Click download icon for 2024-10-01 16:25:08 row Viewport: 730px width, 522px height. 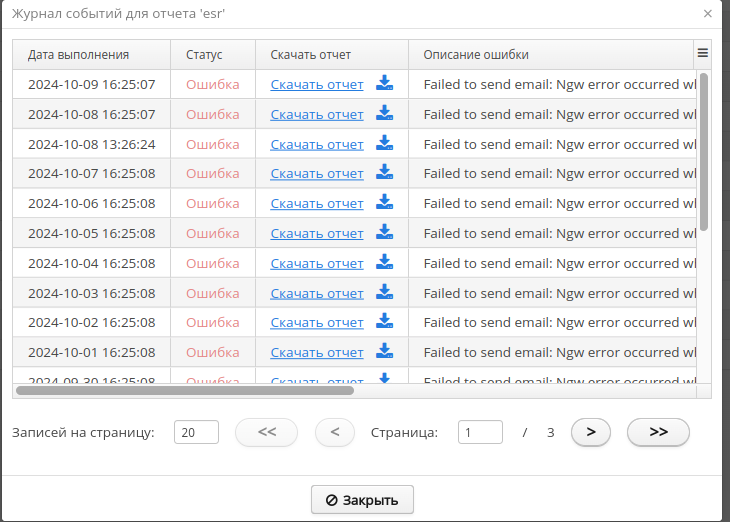[385, 352]
